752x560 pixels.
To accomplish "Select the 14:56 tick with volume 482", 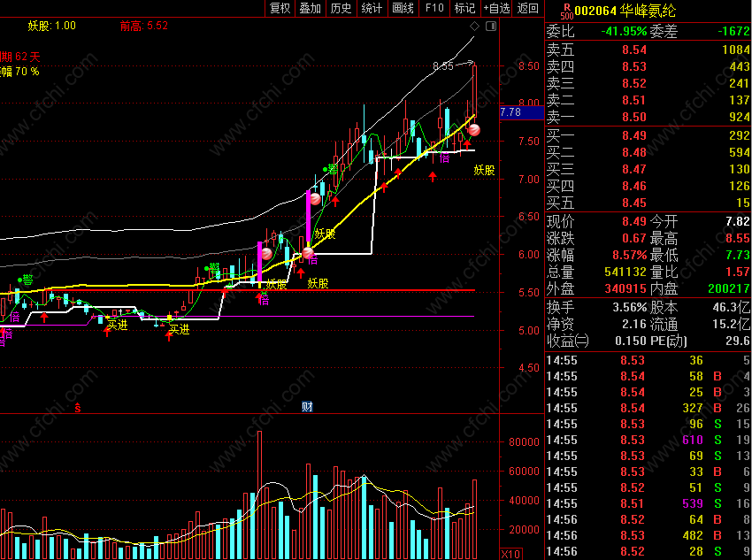I will tap(648, 535).
